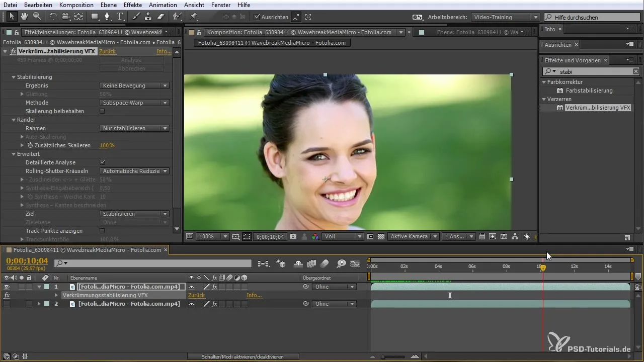Toggle the fx switch on layer 2
This screenshot has height=362, width=644.
(215, 304)
